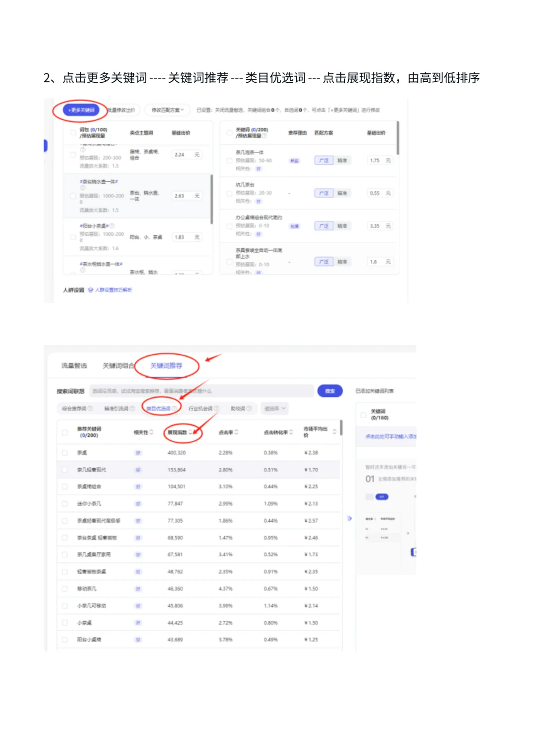
Task: Check the 关键词 (0/180) header checkbox
Action: [x=364, y=415]
